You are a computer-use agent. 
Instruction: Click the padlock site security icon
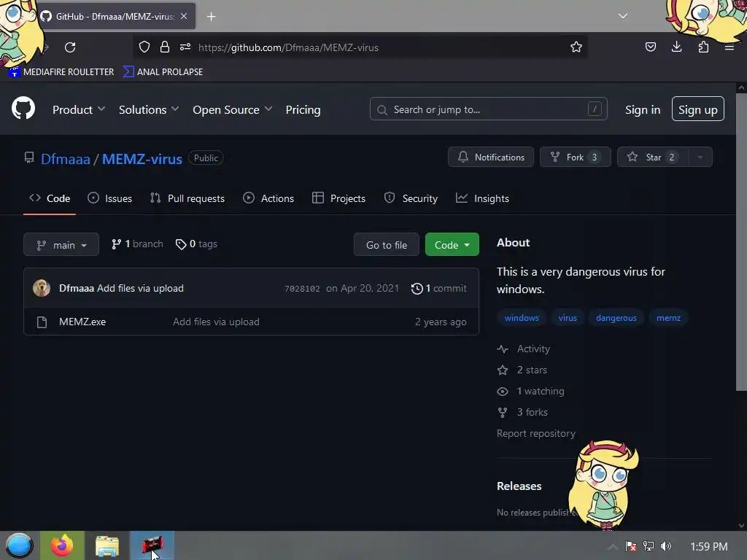tap(165, 47)
